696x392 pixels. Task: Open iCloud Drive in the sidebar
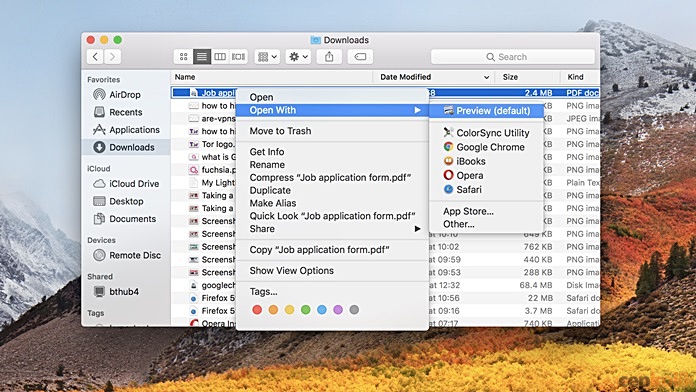[x=126, y=184]
